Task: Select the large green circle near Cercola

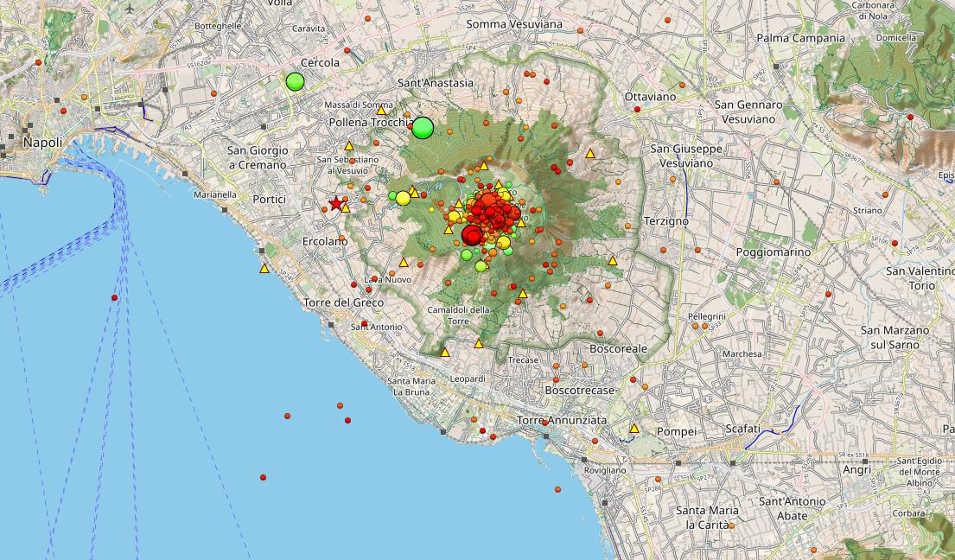Action: [296, 82]
